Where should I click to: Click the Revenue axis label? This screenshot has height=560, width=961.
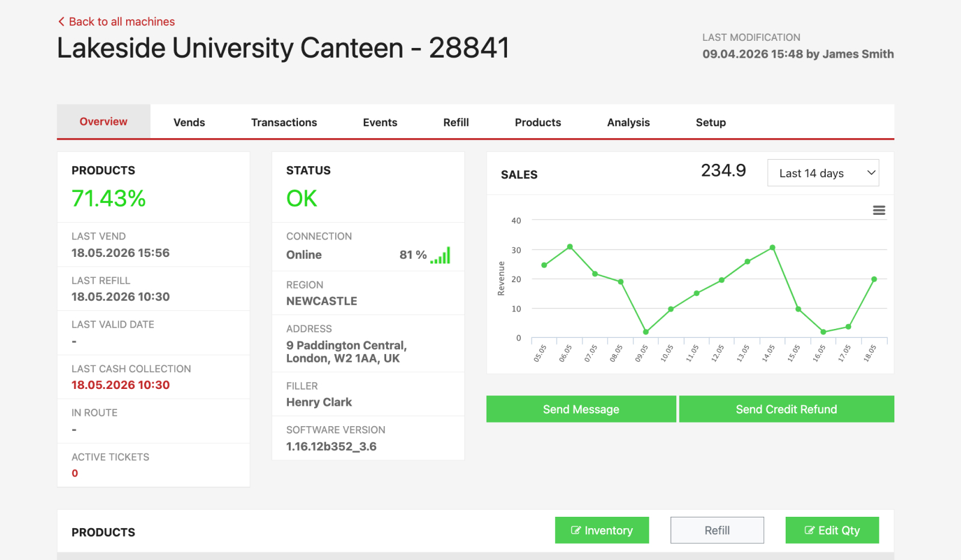tap(501, 278)
